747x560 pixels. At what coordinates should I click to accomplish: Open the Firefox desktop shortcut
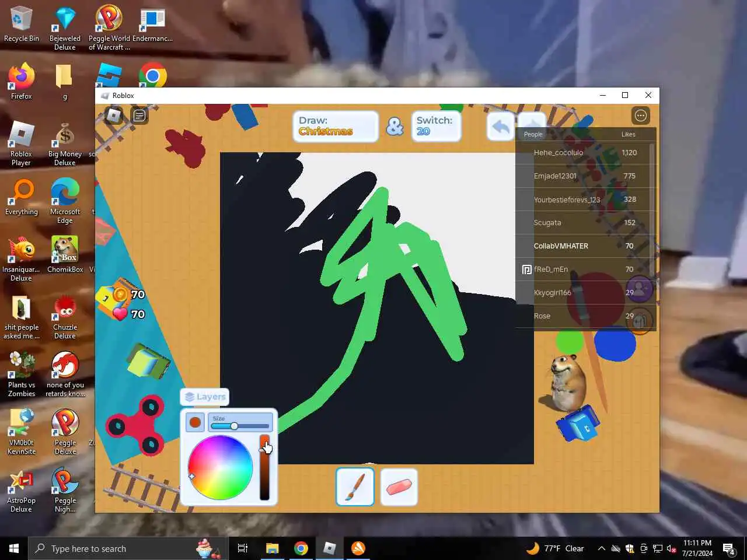22,82
